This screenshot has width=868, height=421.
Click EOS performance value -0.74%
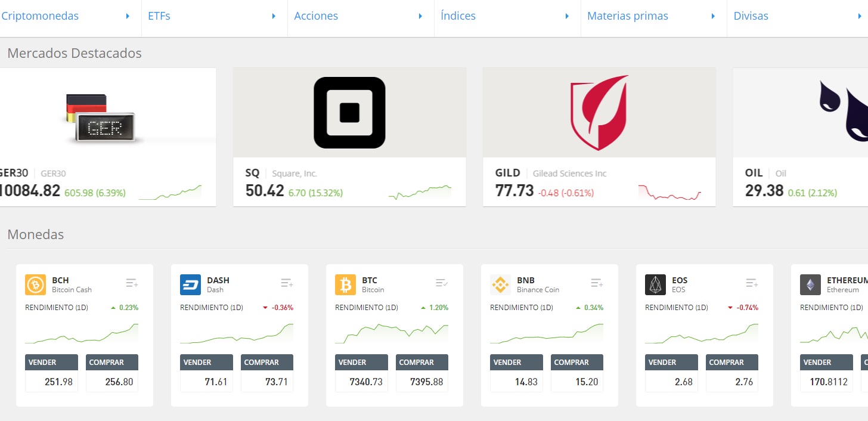[748, 308]
